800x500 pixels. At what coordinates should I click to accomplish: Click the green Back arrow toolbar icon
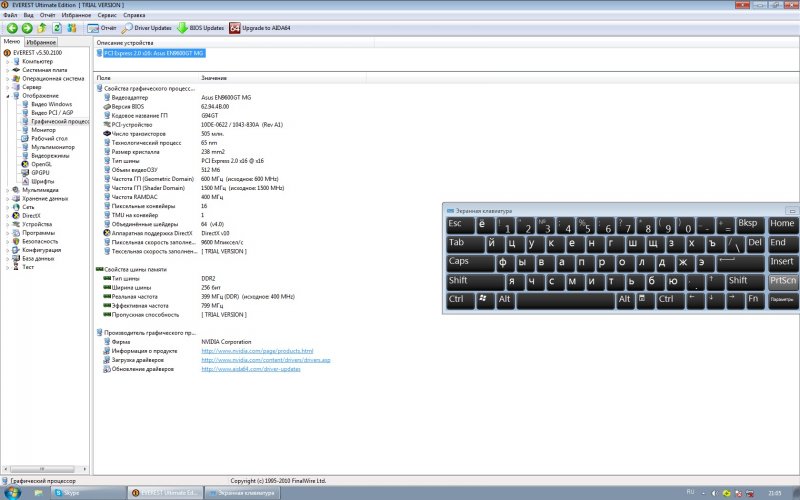point(11,28)
